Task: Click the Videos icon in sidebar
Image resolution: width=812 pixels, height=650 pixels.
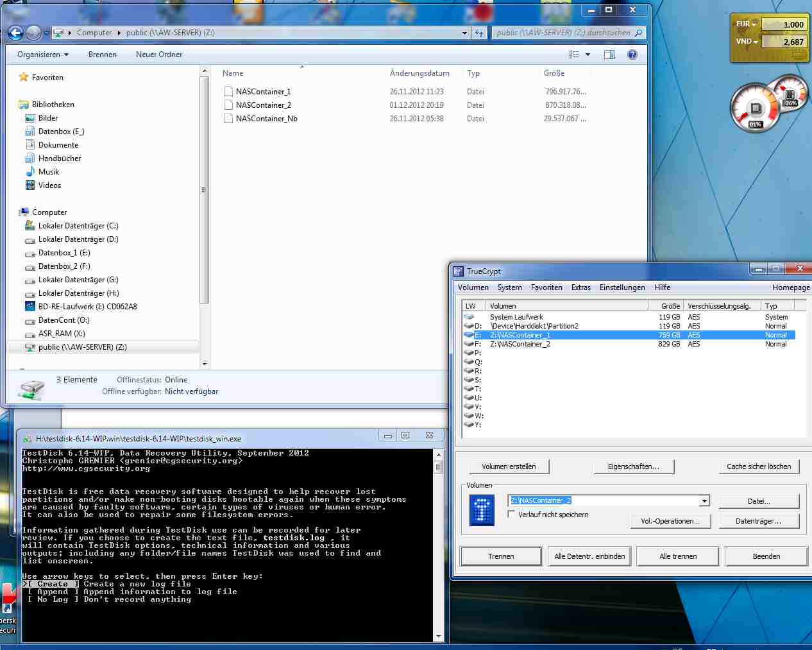Action: click(30, 185)
